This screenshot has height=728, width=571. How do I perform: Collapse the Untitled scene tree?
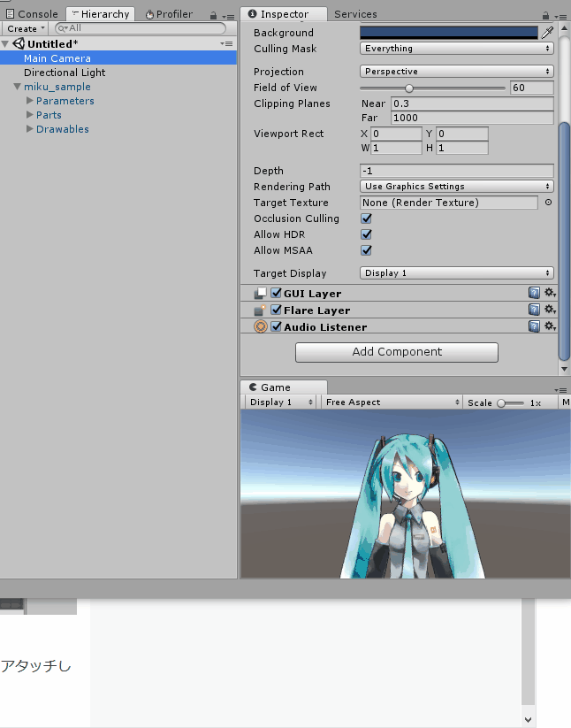(5, 44)
